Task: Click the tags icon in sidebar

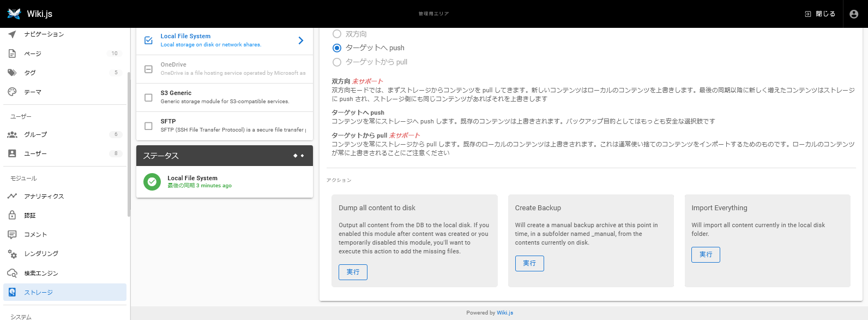Action: pos(12,73)
